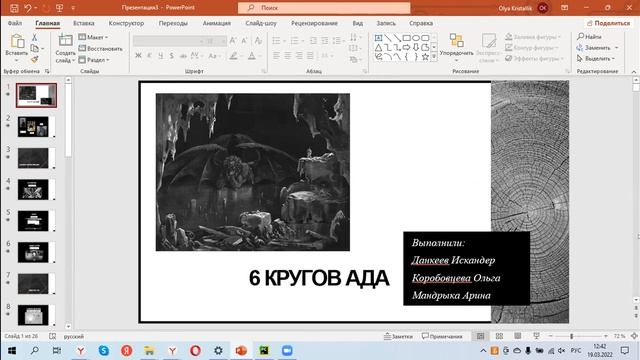Click the zoom percentage 72 %
The width and height of the screenshot is (640, 360).
tap(619, 336)
